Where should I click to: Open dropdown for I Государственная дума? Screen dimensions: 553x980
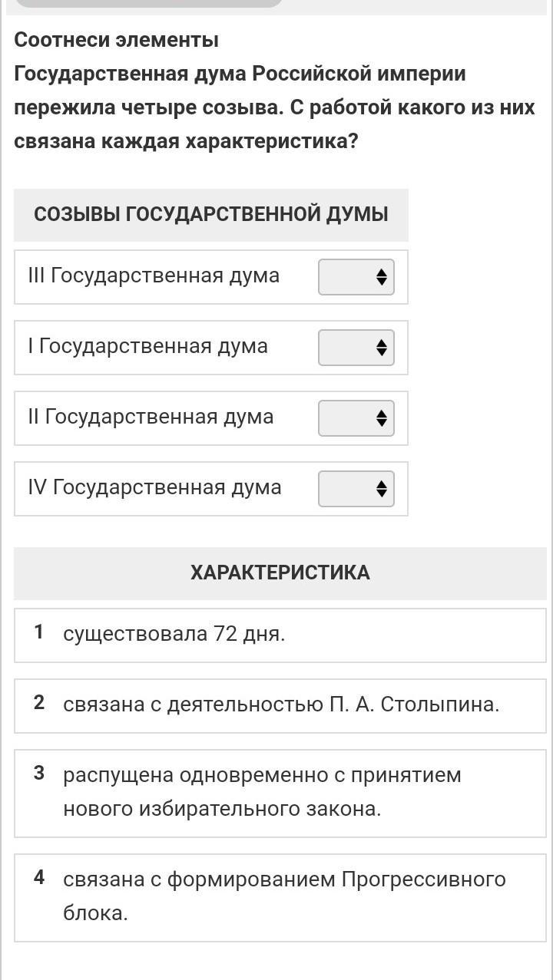pyautogui.click(x=356, y=348)
